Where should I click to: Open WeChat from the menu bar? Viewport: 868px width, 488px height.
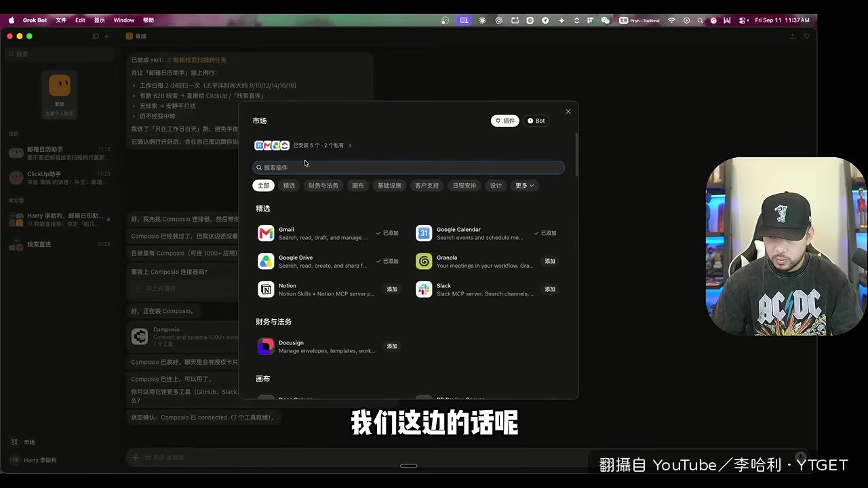coord(606,20)
